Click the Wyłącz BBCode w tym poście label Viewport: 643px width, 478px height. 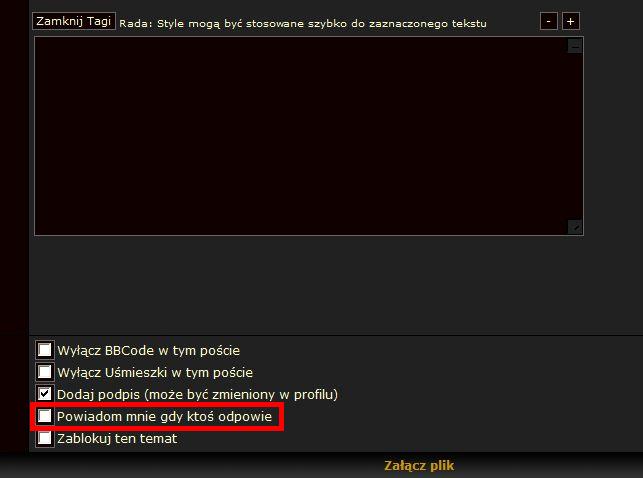pos(148,351)
